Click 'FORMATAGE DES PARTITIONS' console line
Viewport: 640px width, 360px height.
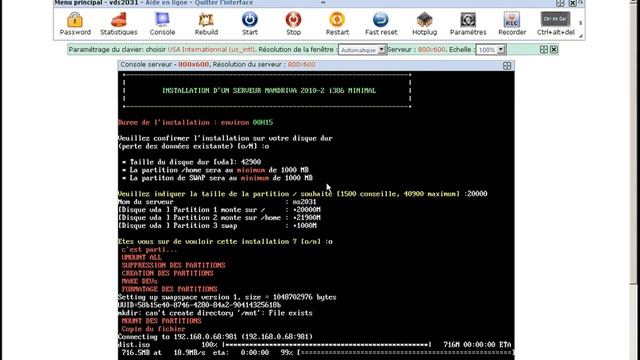click(169, 289)
